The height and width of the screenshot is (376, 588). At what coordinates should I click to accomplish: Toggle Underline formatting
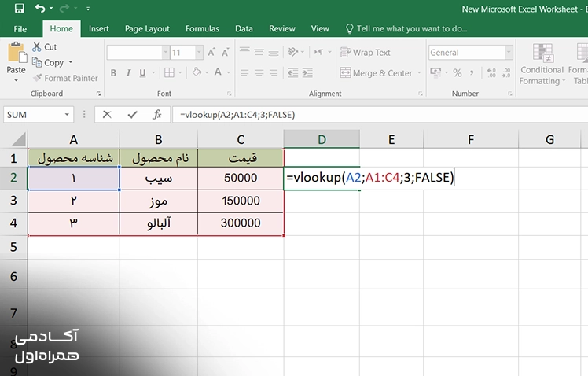pyautogui.click(x=142, y=73)
